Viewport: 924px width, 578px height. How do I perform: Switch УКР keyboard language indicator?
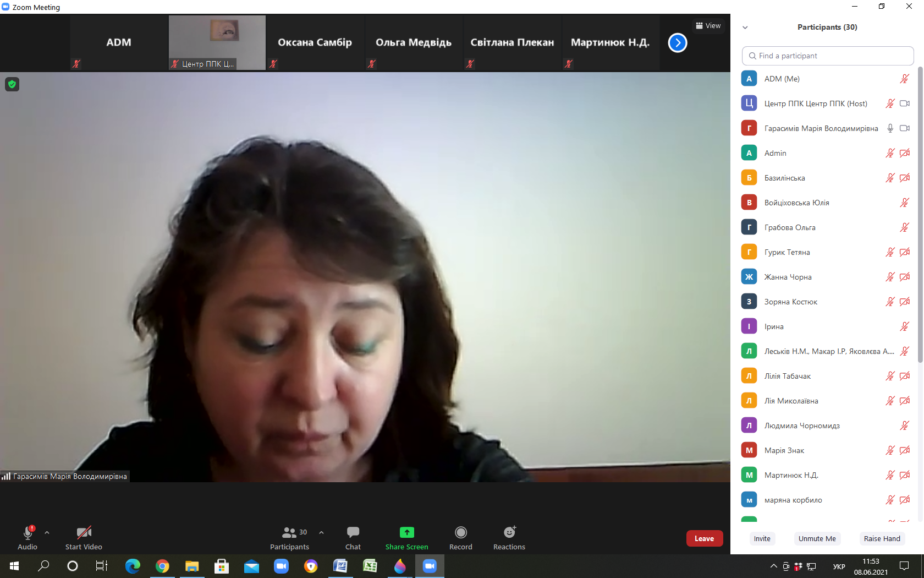pyautogui.click(x=839, y=566)
